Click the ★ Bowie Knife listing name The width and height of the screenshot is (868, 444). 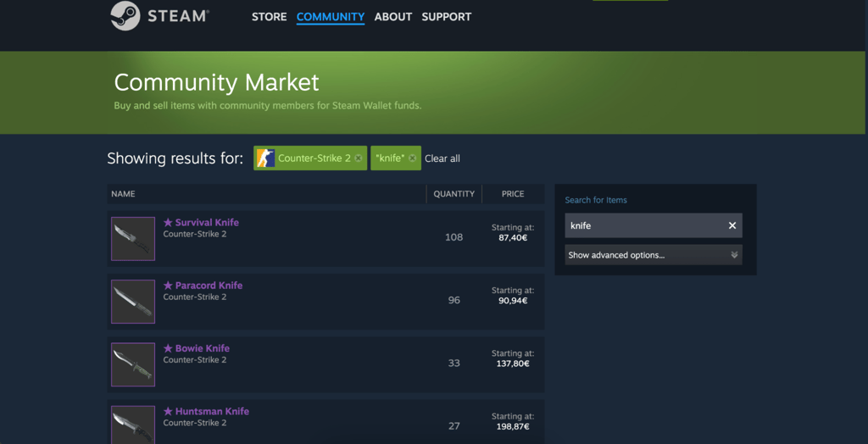197,349
